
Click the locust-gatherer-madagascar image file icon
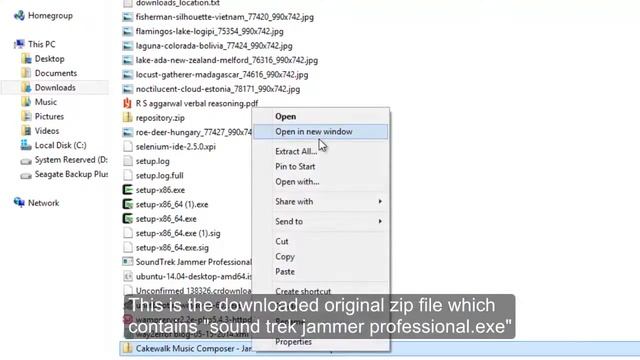[x=128, y=75]
